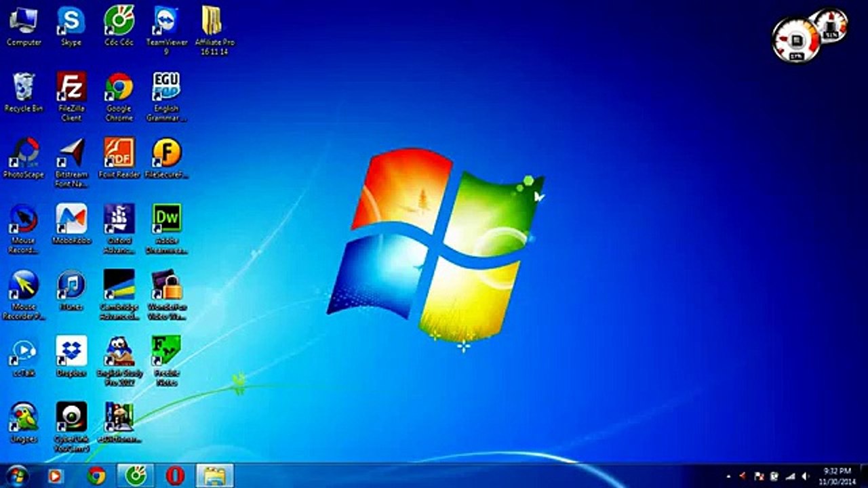Click the FileZilla Client shortcut
Viewport: 868px width, 488px height.
pyautogui.click(x=71, y=96)
